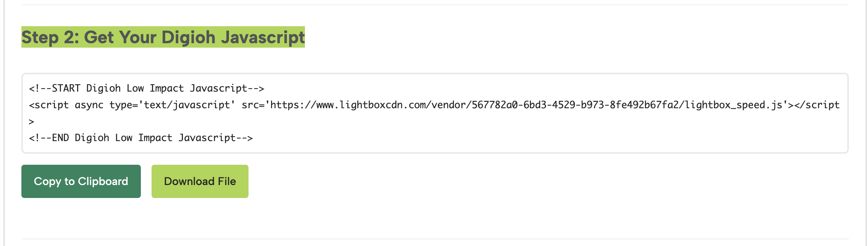Select the END Digioh comment line
The width and height of the screenshot is (868, 246).
coord(141,137)
